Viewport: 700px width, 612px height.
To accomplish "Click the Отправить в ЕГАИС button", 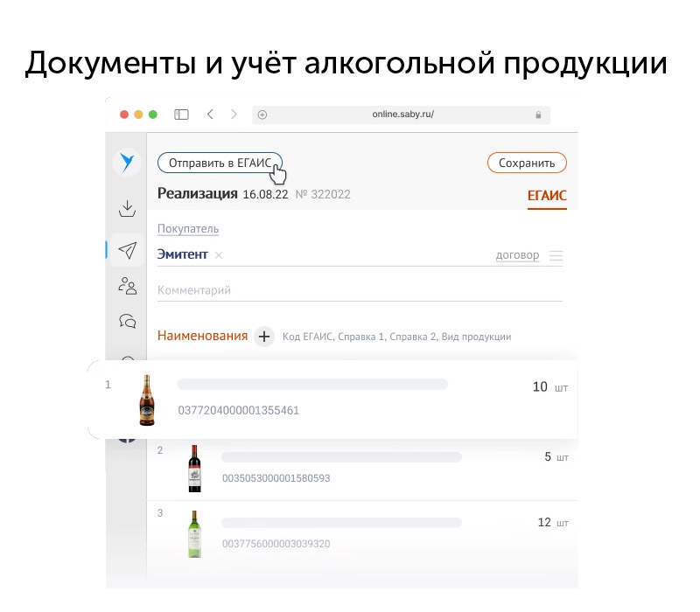I will pyautogui.click(x=220, y=163).
